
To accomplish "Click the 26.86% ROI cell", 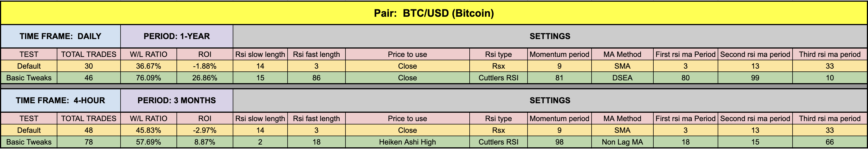I will coord(205,78).
